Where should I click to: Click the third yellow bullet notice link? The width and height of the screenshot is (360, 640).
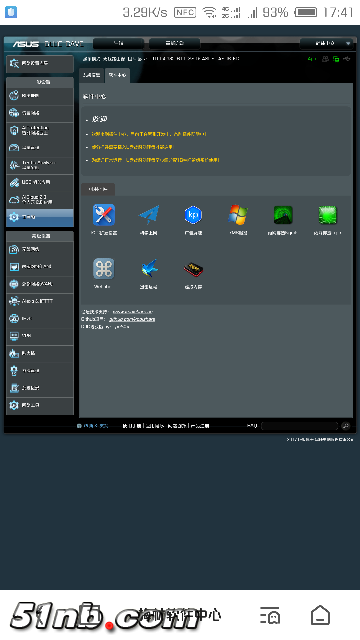click(x=155, y=160)
